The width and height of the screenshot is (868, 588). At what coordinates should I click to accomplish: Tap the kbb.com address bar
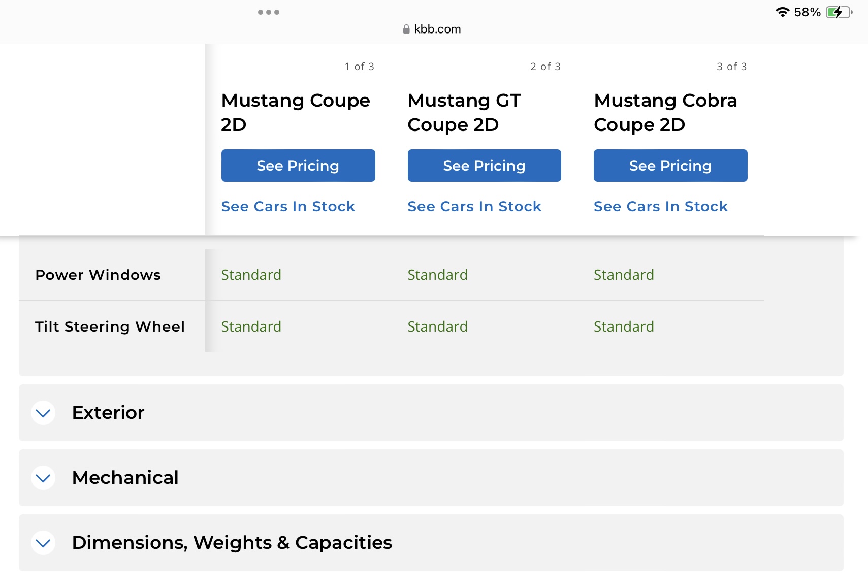pyautogui.click(x=437, y=29)
